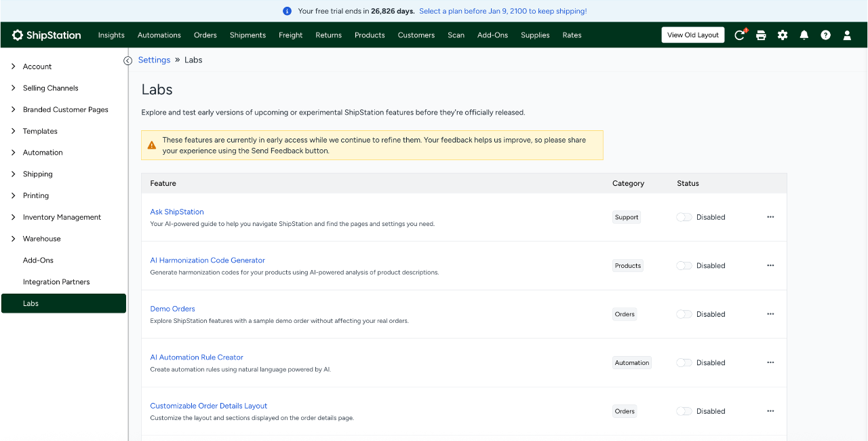Click the Support category tag
The image size is (868, 441).
pyautogui.click(x=627, y=217)
